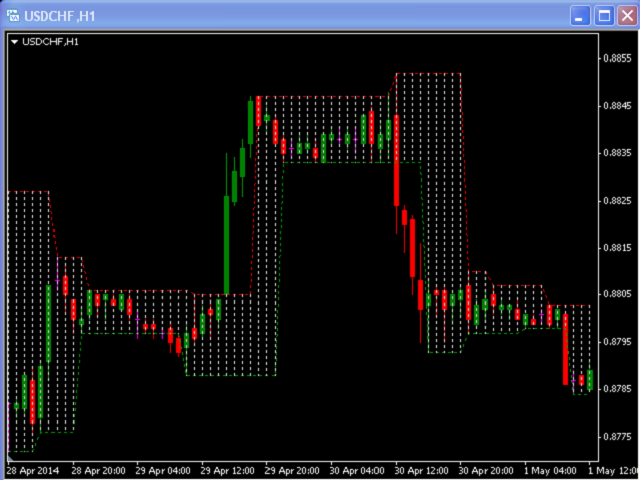Click the 0.8775 price label
This screenshot has height=480, width=640.
click(x=617, y=437)
